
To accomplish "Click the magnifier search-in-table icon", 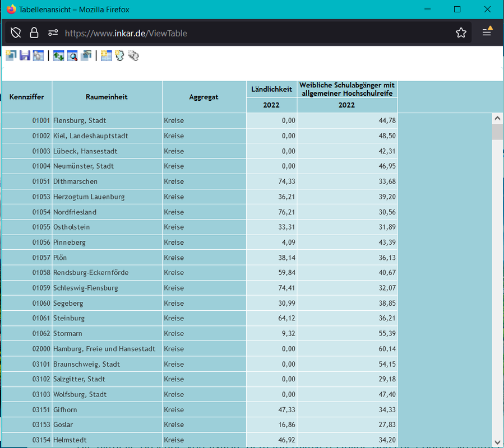I will (72, 55).
